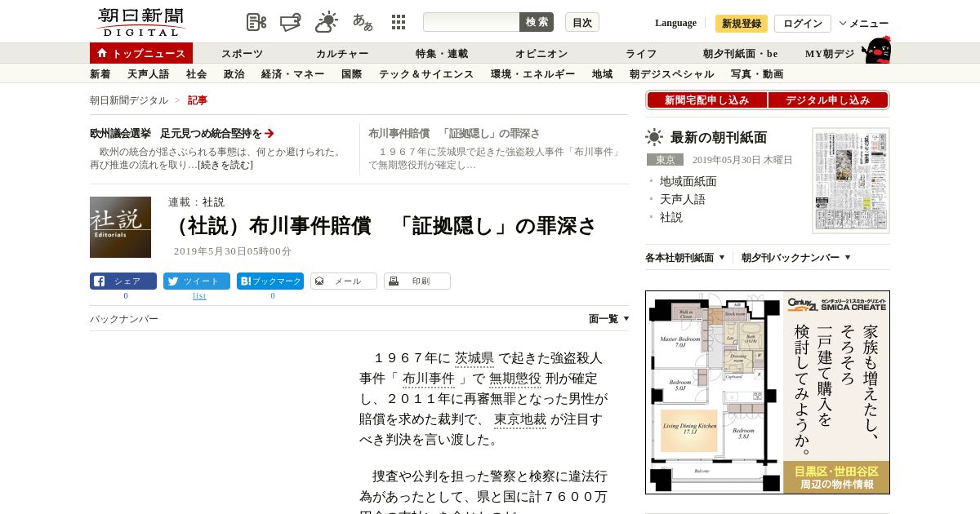Tweet this article
Screen dimensions: 980x514
click(x=197, y=281)
